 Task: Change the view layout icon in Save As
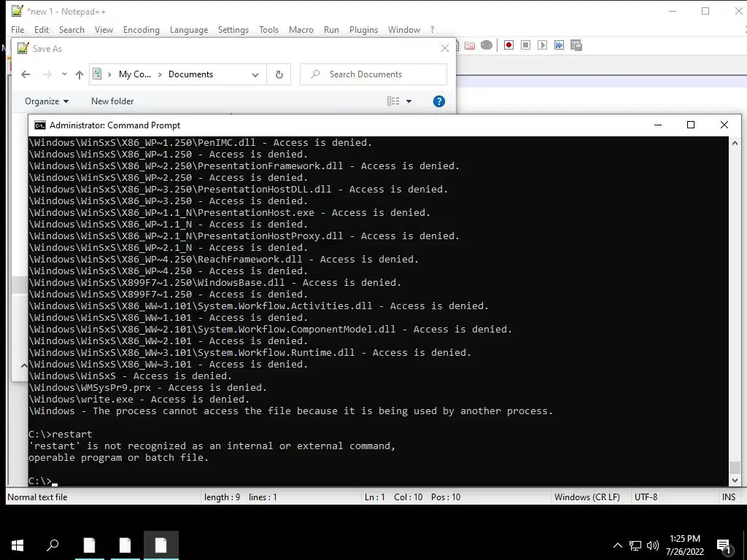click(x=393, y=101)
